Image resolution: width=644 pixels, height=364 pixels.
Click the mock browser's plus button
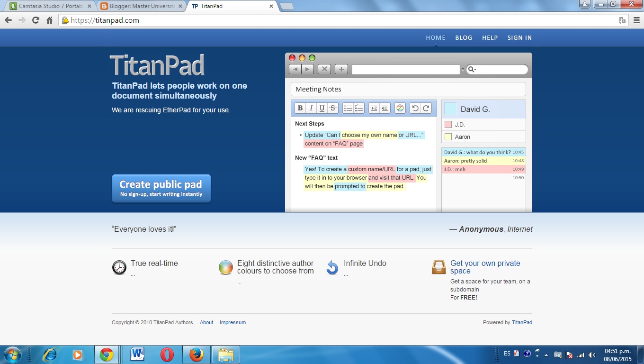(341, 69)
